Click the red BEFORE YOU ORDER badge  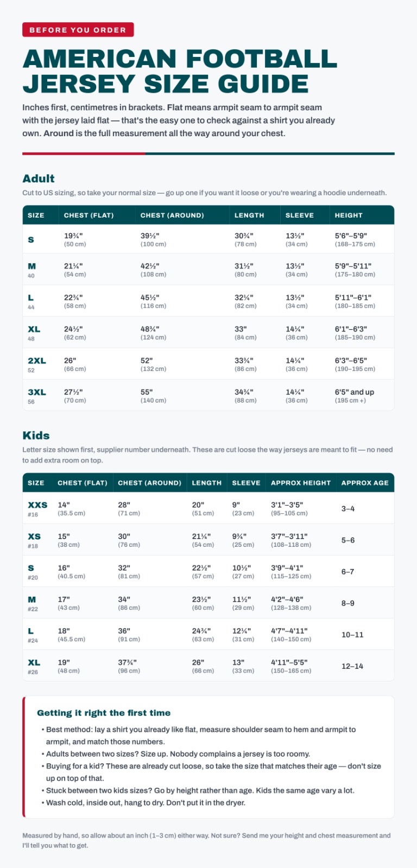click(78, 30)
